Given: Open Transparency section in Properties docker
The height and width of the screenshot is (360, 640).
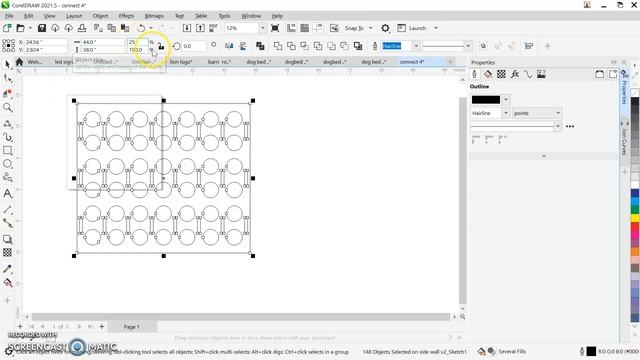Looking at the screenshot, I should (x=501, y=74).
